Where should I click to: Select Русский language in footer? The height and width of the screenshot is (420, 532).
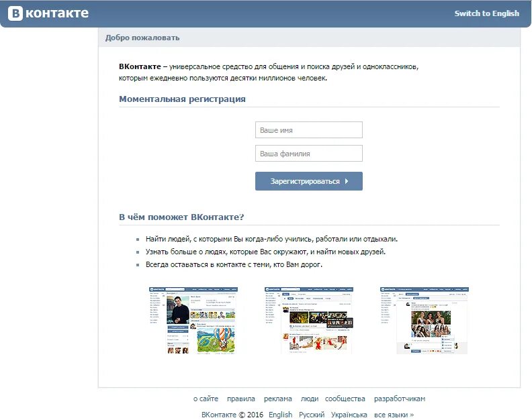coord(312,415)
